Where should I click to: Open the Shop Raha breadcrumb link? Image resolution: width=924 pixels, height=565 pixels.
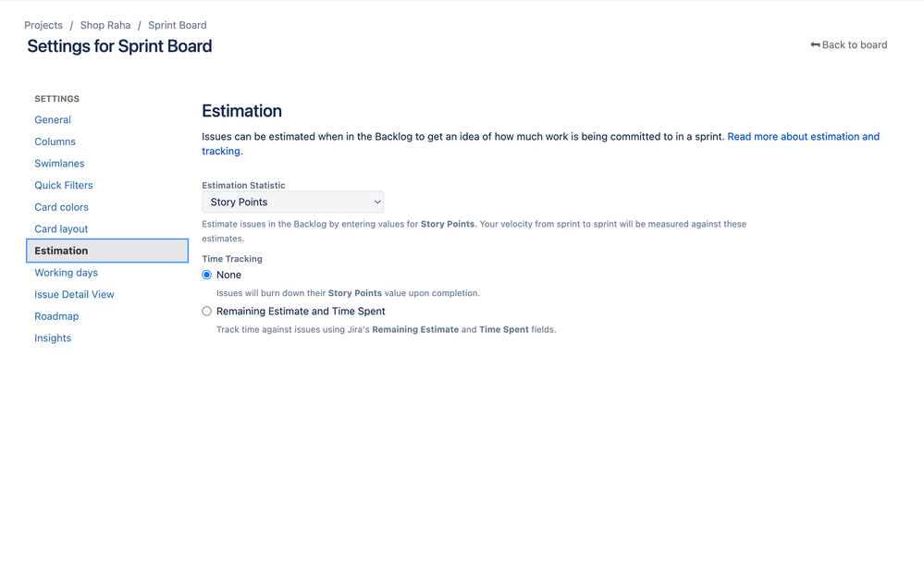click(105, 25)
